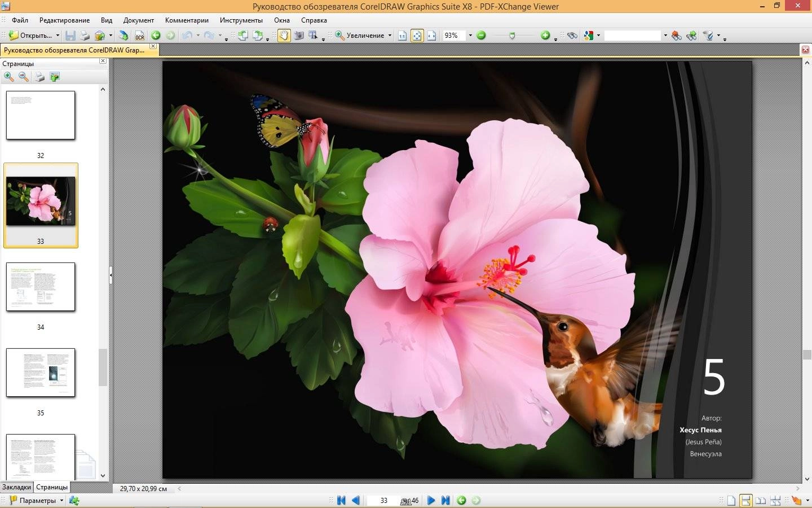Select the Snapshot camera tool
The image size is (812, 508).
click(299, 36)
